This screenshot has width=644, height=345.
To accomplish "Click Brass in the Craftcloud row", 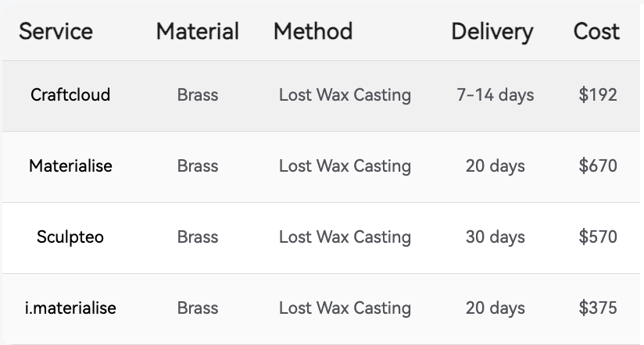I will pos(198,94).
